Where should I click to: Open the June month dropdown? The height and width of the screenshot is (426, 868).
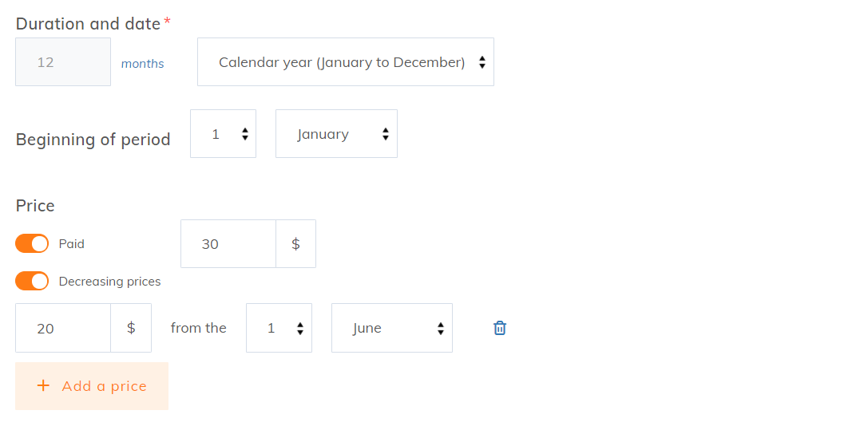(391, 328)
